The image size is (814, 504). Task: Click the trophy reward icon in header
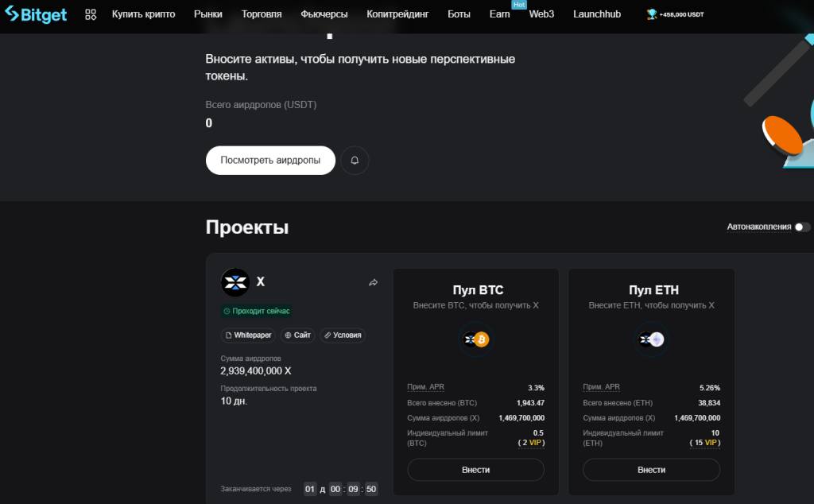click(652, 14)
